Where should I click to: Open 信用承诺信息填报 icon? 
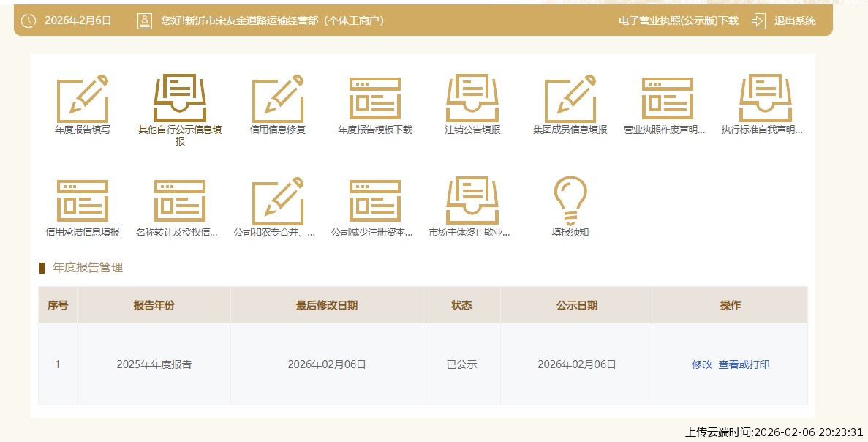(83, 201)
